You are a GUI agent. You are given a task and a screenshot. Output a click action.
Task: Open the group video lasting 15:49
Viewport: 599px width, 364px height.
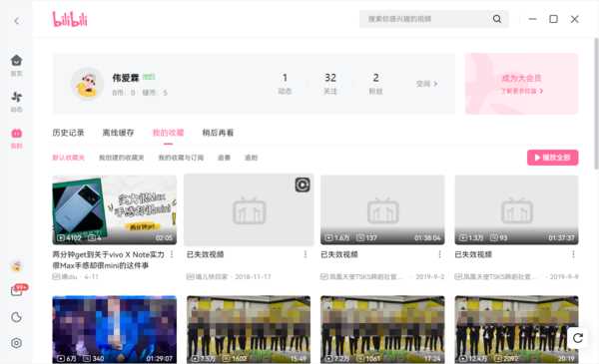tap(249, 330)
